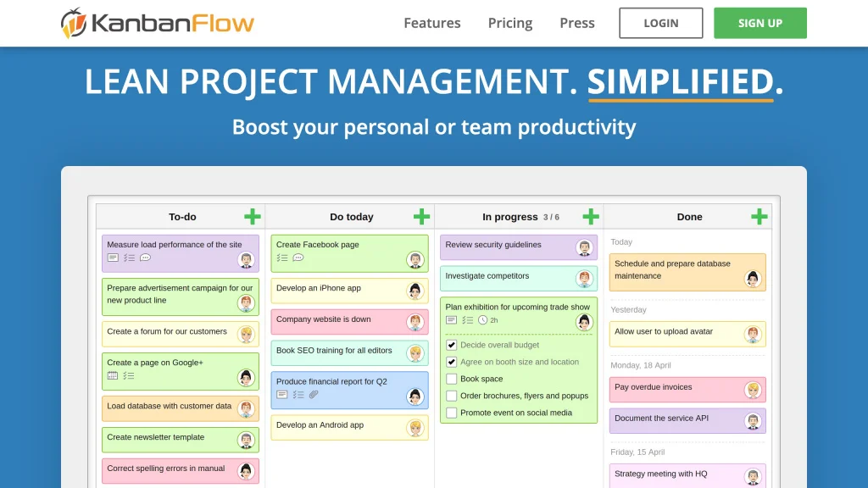Click plus icon in Done column

[x=759, y=217]
